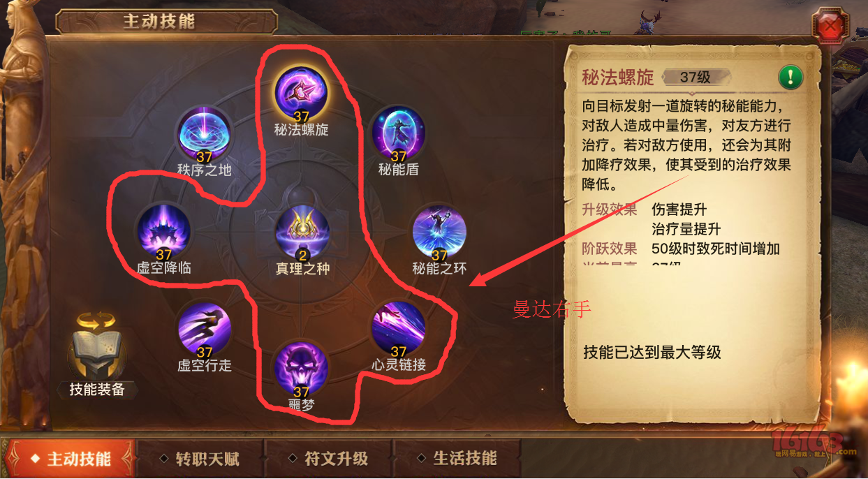
Task: Select the 秘能之环 skill icon
Action: (x=439, y=232)
